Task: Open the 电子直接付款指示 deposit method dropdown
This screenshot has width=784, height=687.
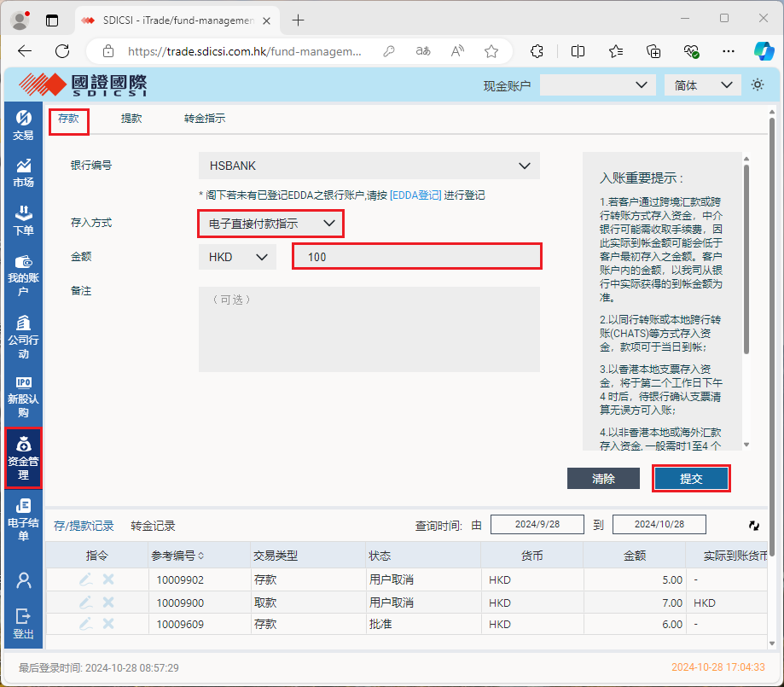Action: coord(271,224)
